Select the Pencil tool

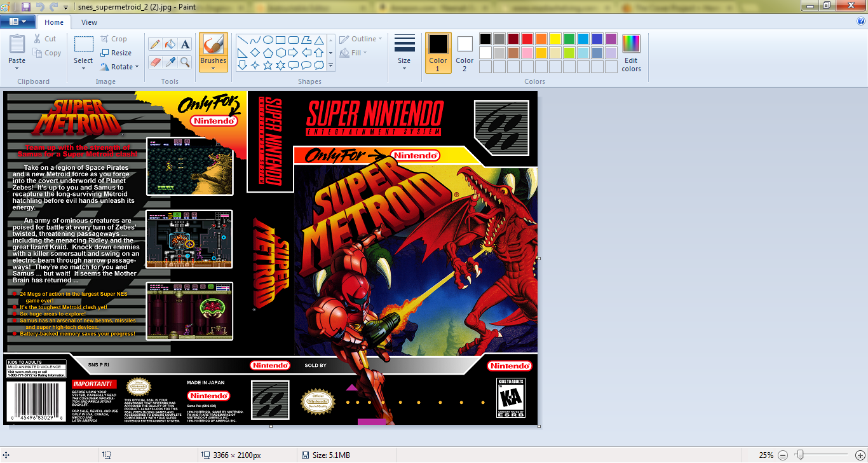pos(154,45)
